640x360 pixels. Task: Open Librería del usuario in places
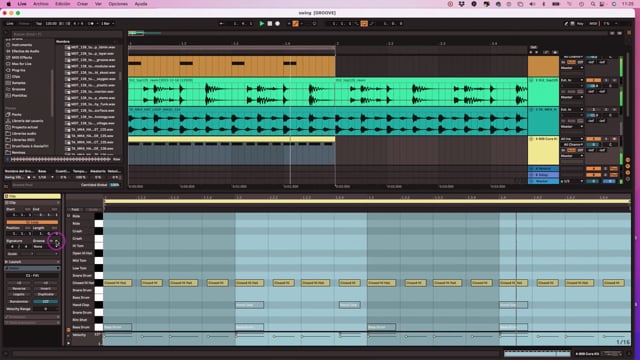(x=27, y=121)
